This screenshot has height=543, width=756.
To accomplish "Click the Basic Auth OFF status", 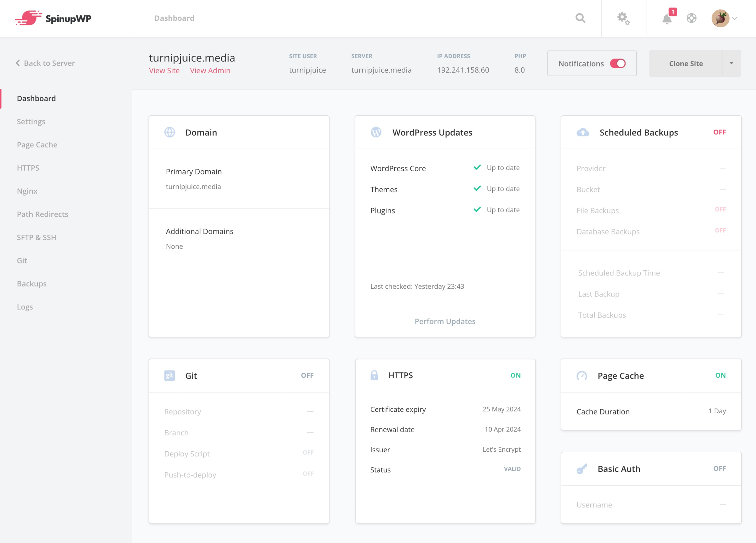I will click(720, 469).
